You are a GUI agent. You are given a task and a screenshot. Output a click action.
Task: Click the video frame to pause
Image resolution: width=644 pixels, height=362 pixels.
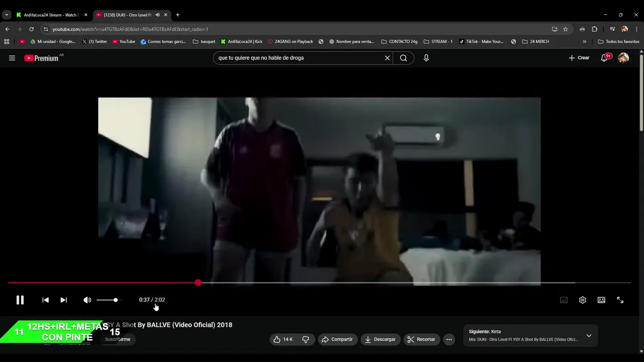click(x=319, y=191)
